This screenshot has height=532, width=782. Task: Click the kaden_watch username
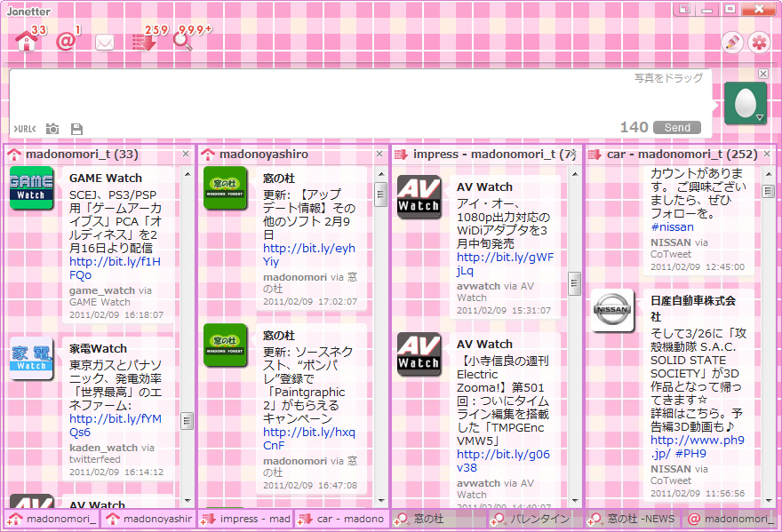coord(104,448)
